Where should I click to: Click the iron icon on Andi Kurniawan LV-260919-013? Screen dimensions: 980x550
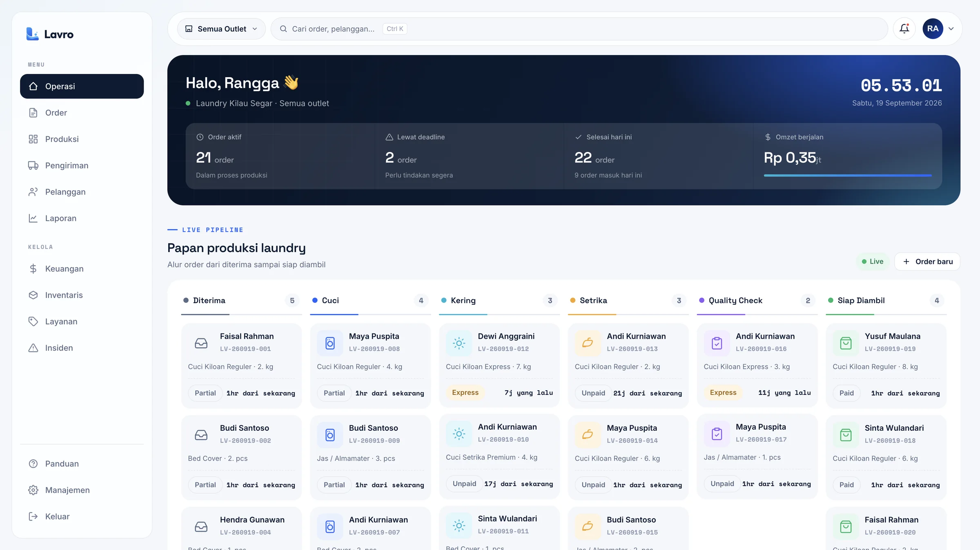pos(588,343)
